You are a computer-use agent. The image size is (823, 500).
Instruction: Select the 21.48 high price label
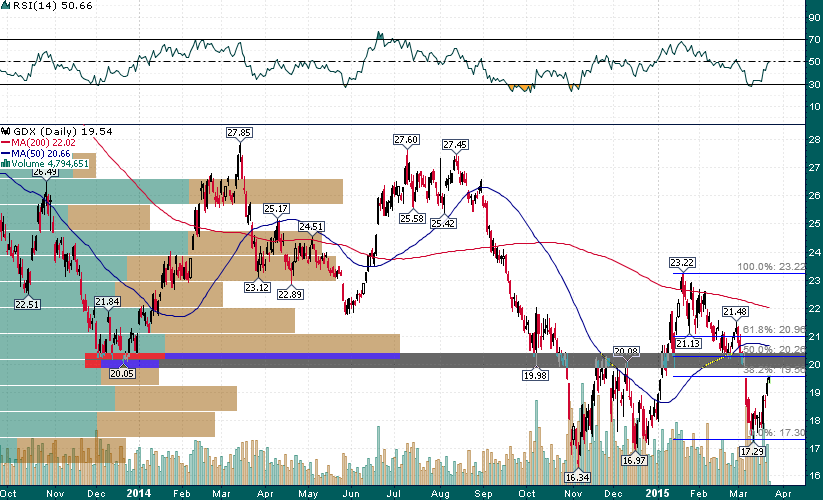[735, 312]
